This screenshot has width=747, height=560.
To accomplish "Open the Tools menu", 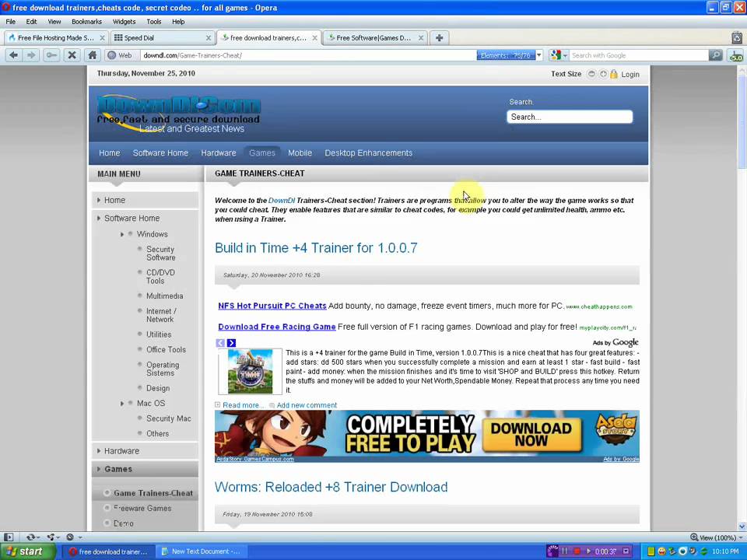I will click(154, 22).
